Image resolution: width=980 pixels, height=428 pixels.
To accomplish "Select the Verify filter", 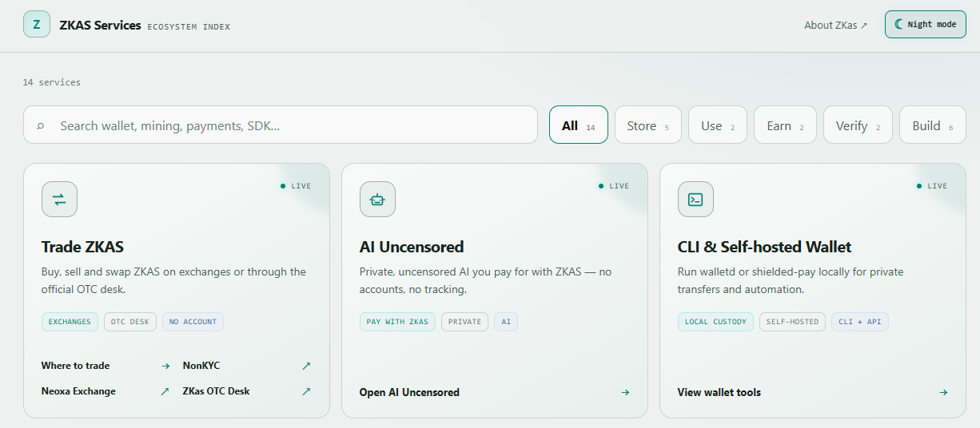I will click(858, 125).
